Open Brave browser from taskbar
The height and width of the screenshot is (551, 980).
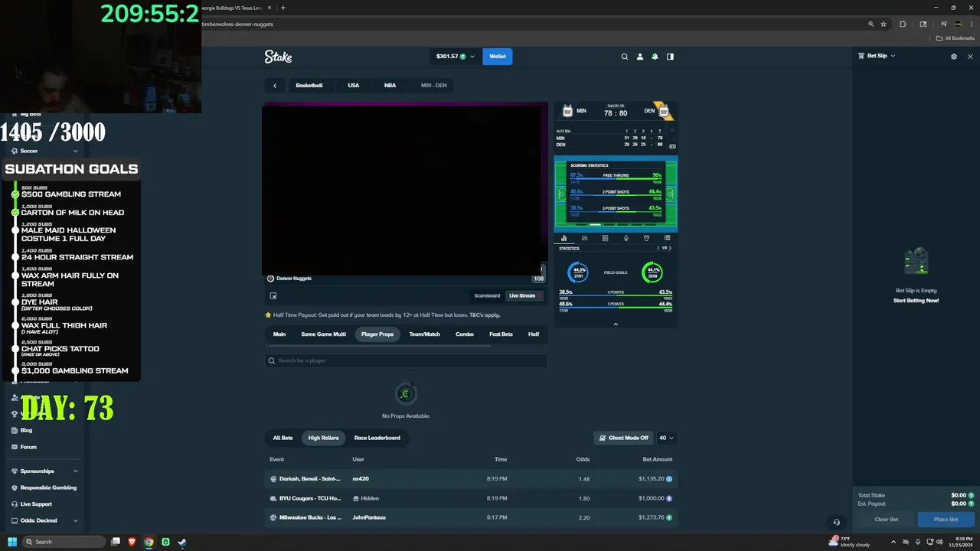coord(132,542)
